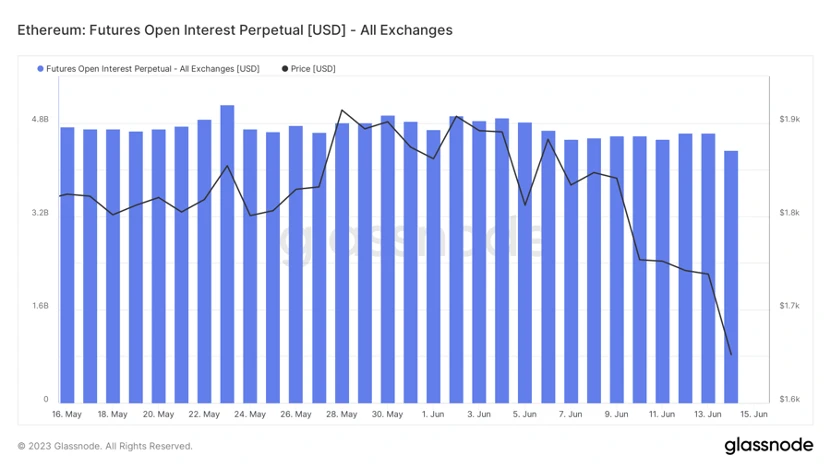Toggle the Futures Open Interest Perpetual legend label
Viewport: 832px width, 468px height.
(153, 69)
